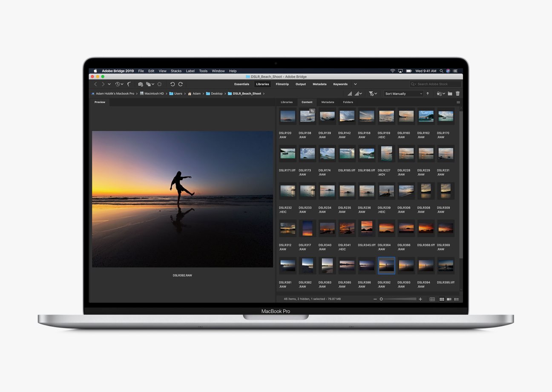
Task: Open the Sort Manually dropdown
Action: point(403,94)
